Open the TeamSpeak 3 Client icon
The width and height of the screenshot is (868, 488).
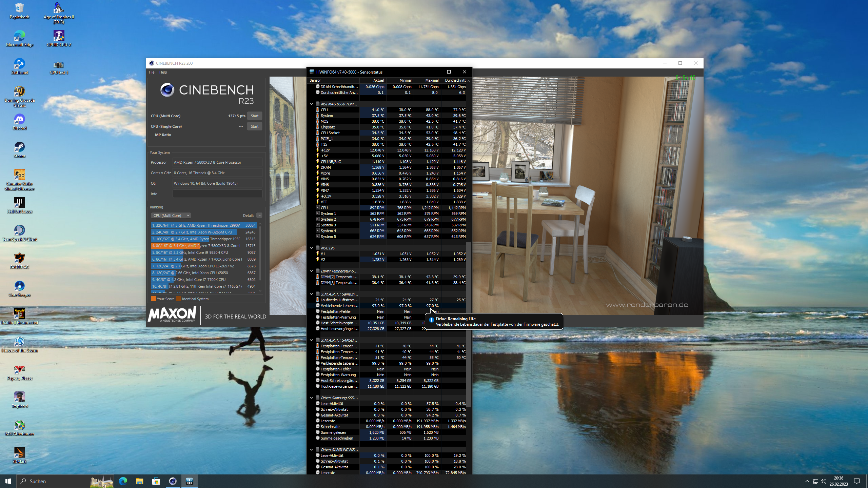tap(19, 231)
